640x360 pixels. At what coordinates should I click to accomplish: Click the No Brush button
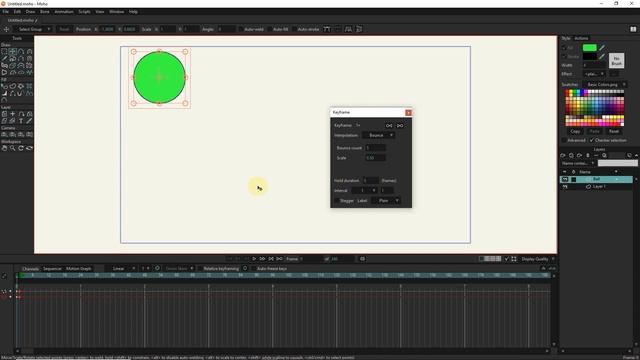pyautogui.click(x=616, y=61)
